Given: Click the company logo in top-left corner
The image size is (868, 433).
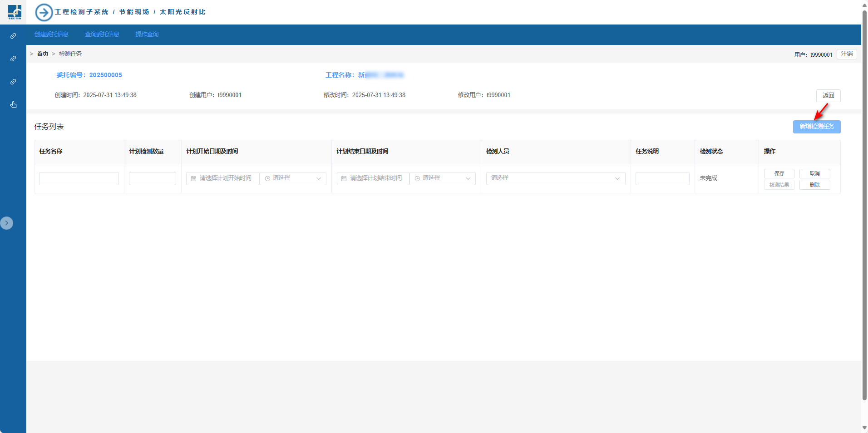Looking at the screenshot, I should 15,12.
